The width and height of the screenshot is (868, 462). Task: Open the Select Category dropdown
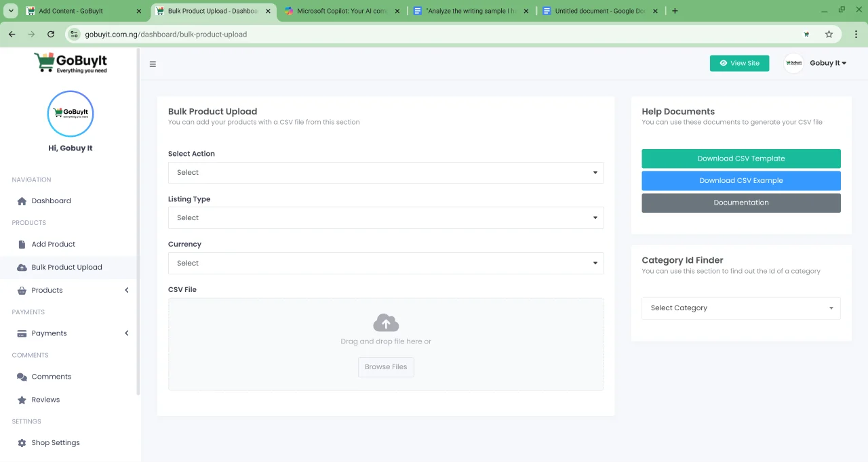[741, 308]
